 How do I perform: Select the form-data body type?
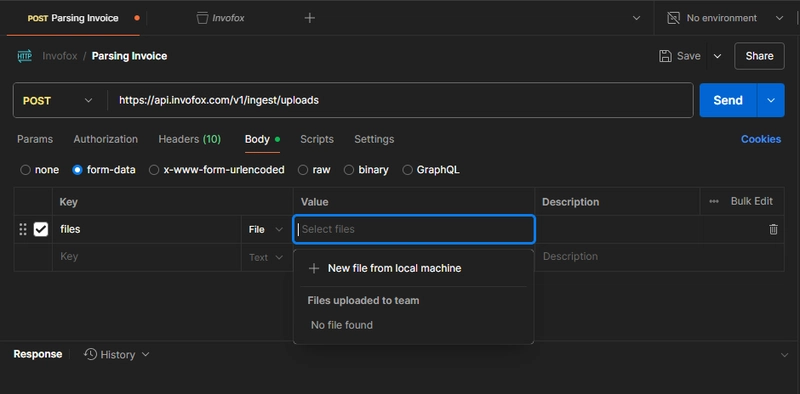pos(78,170)
